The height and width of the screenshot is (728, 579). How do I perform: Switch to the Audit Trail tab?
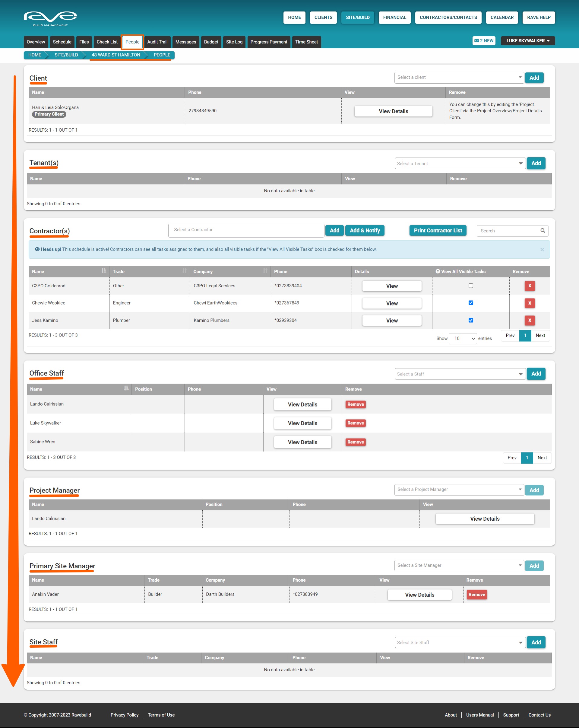[x=157, y=42]
